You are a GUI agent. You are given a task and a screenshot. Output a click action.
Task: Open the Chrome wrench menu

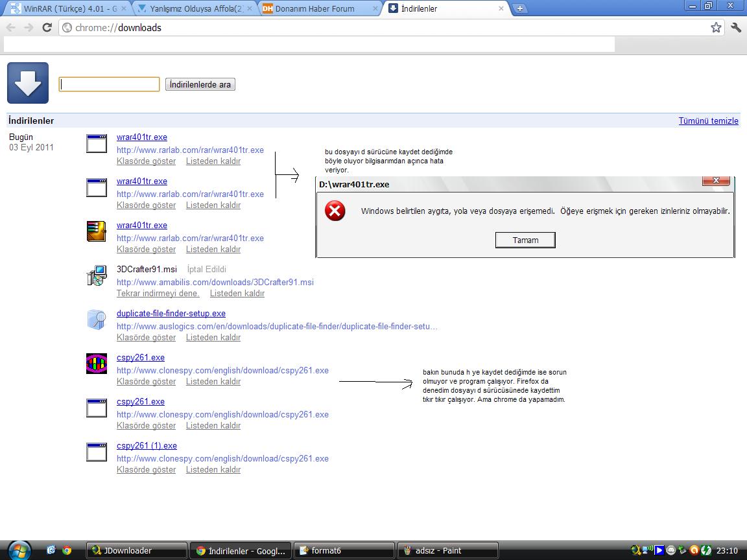point(736,28)
